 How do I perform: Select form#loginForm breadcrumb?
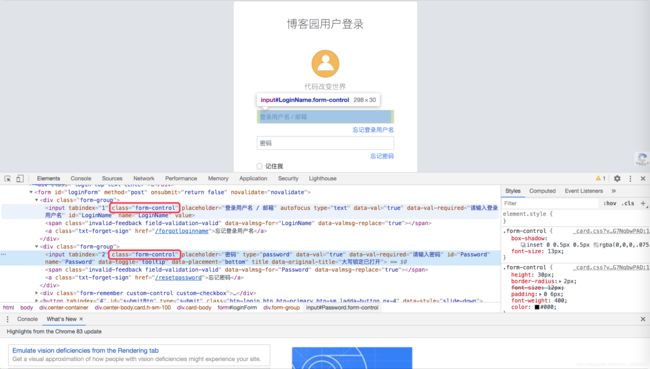[237, 308]
